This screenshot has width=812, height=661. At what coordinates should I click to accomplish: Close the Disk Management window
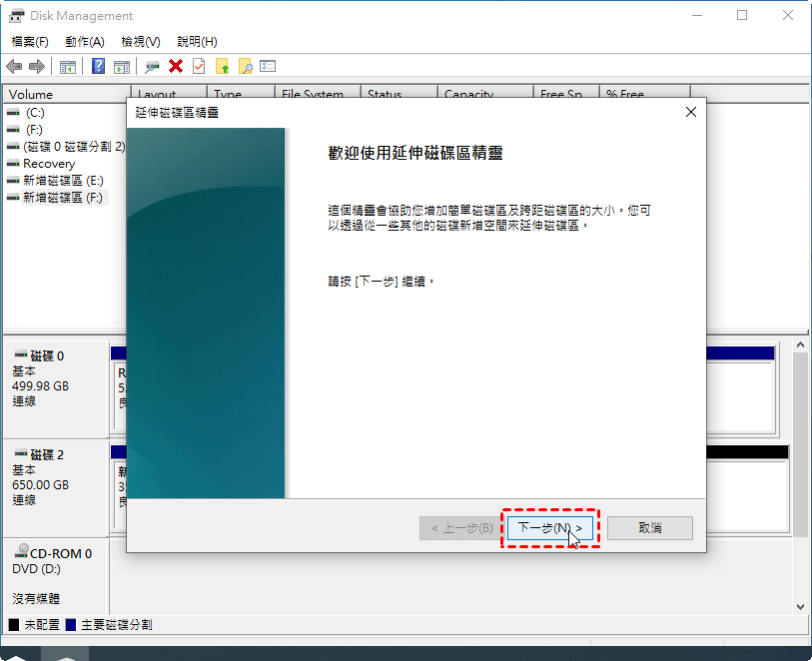click(788, 16)
